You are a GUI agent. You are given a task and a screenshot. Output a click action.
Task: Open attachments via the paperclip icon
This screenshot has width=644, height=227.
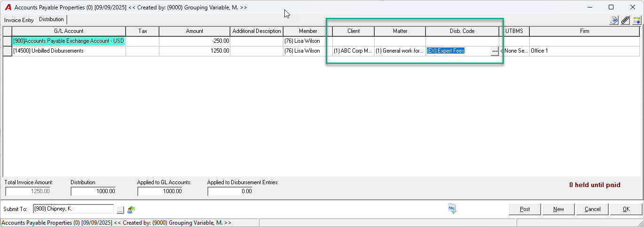click(625, 20)
